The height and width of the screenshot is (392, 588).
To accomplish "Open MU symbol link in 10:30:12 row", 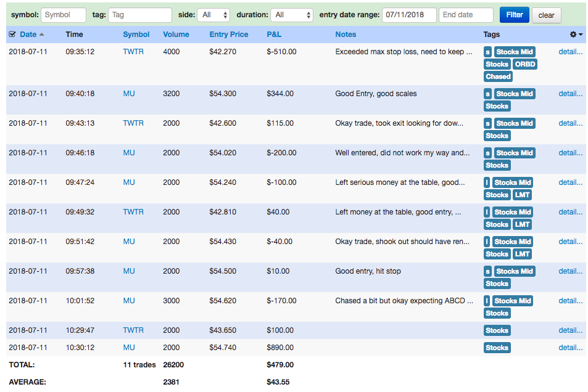I will tap(129, 348).
